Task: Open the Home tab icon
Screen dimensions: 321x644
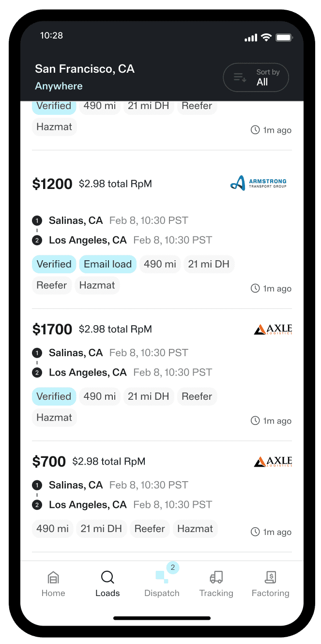Action: click(53, 578)
